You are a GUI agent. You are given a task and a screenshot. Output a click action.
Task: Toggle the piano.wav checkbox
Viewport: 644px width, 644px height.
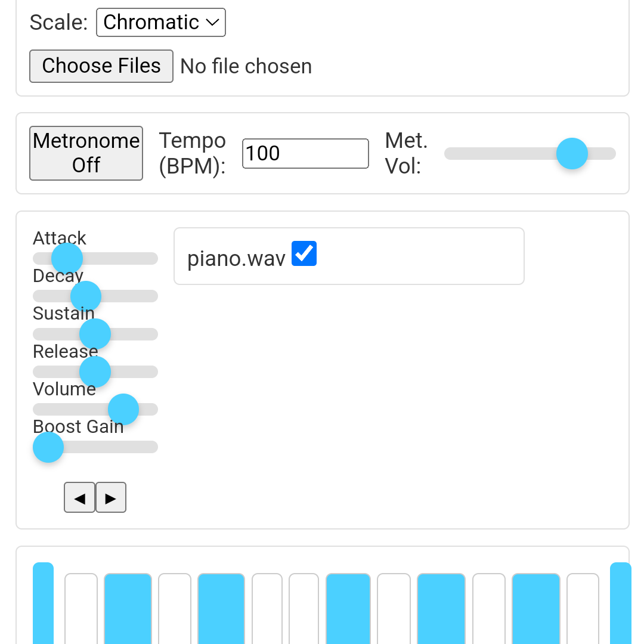[304, 254]
